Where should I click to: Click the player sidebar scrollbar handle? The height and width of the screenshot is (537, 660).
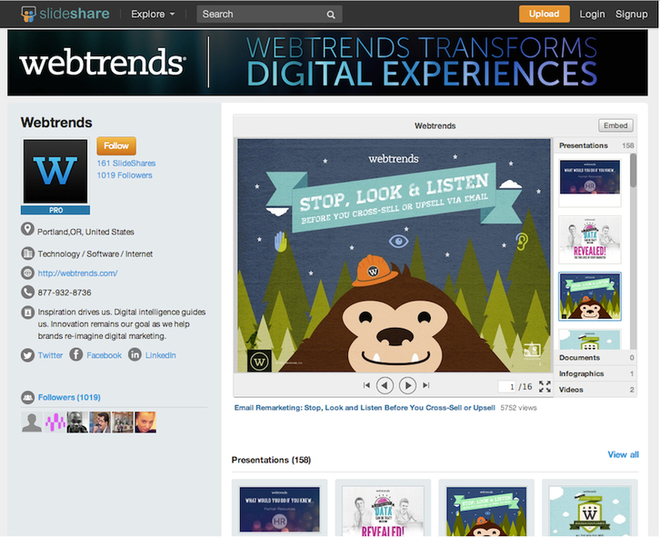633,170
